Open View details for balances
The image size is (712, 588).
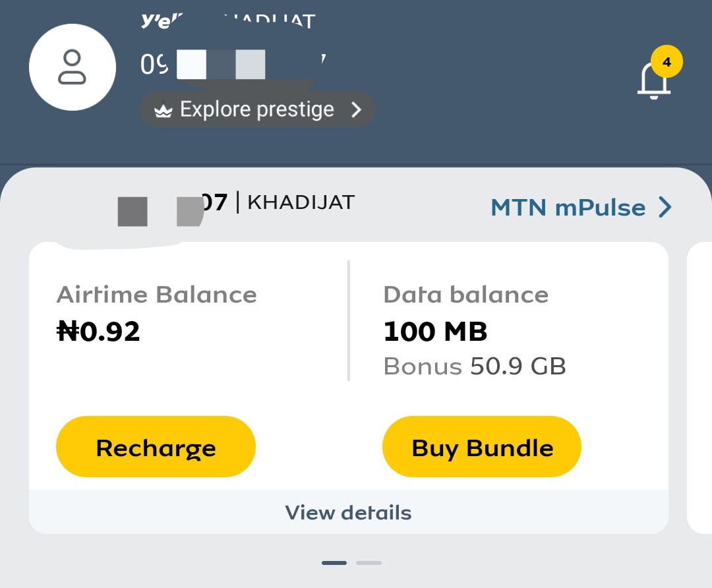pos(348,512)
